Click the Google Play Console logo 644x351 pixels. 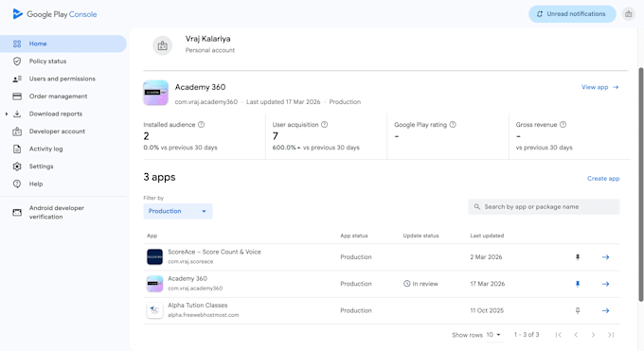(x=55, y=14)
